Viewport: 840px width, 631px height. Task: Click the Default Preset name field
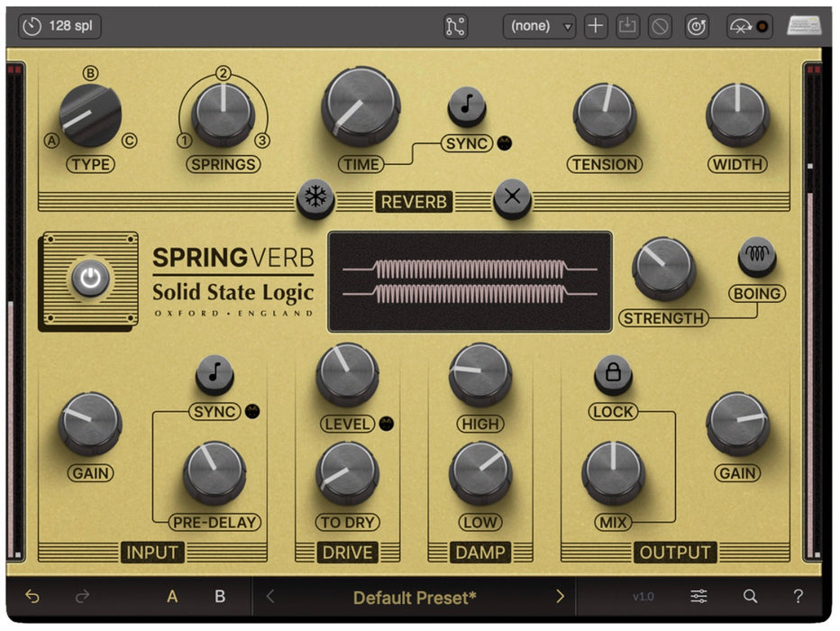pos(415,597)
